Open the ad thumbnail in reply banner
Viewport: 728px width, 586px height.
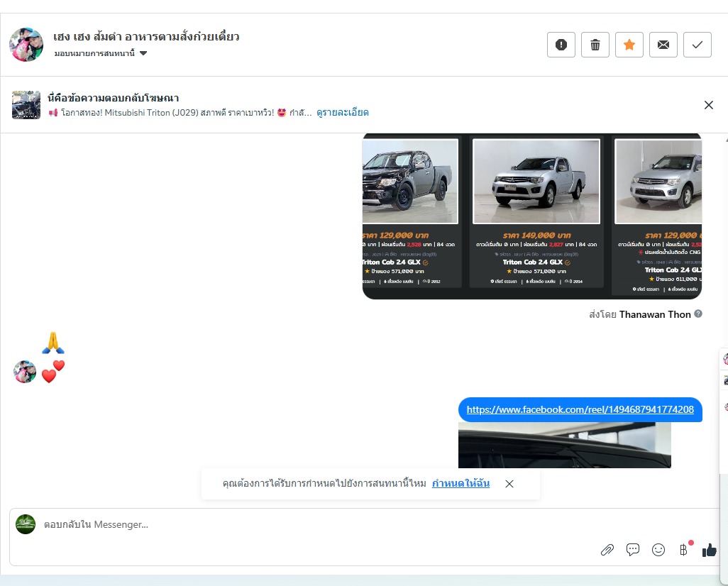(26, 105)
